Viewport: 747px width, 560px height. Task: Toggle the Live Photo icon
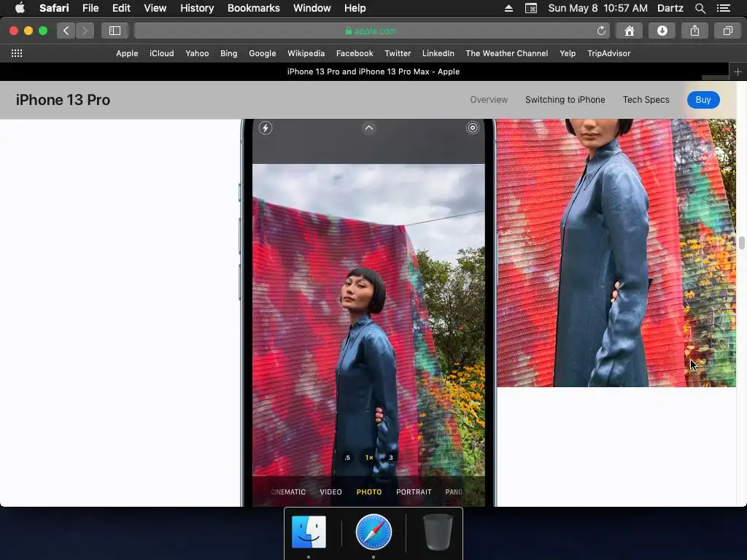472,128
